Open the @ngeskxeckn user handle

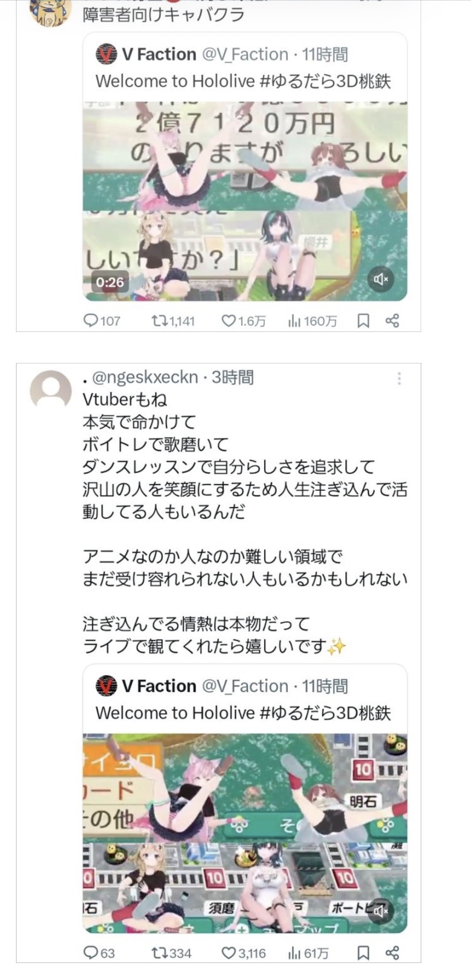click(145, 378)
